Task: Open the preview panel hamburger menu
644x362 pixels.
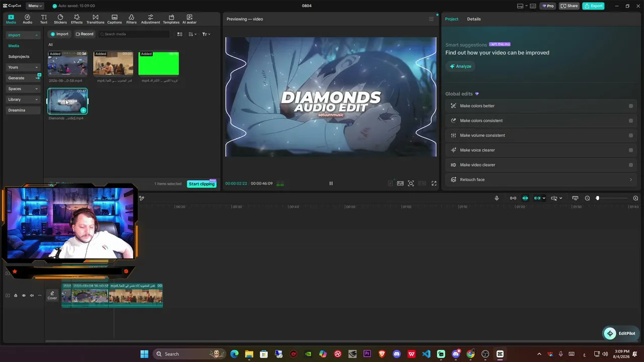Action: coord(431,19)
